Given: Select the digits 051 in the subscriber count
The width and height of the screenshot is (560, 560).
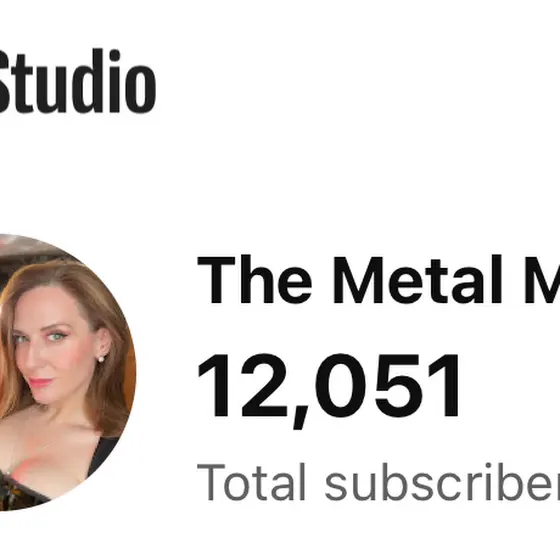Looking at the screenshot, I should pyautogui.click(x=387, y=386).
